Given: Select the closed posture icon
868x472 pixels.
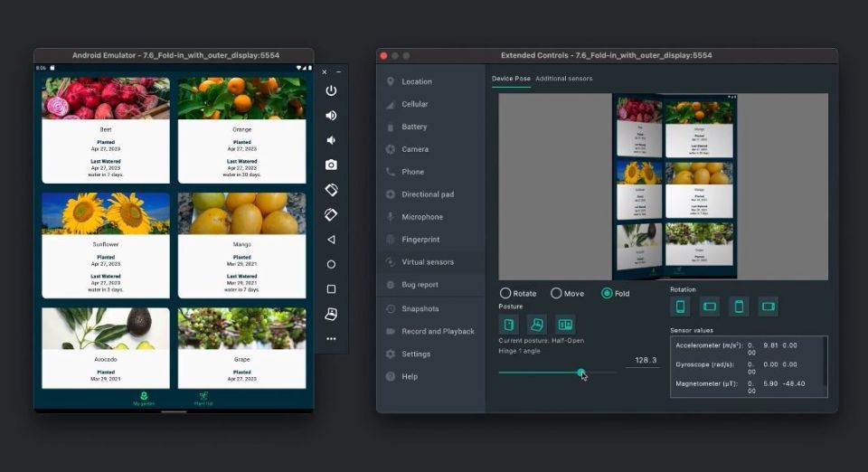Looking at the screenshot, I should point(509,325).
